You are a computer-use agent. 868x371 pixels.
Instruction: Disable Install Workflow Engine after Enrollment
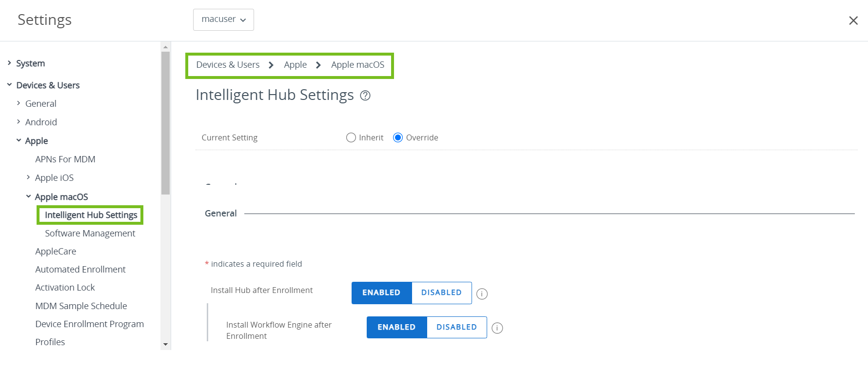456,327
